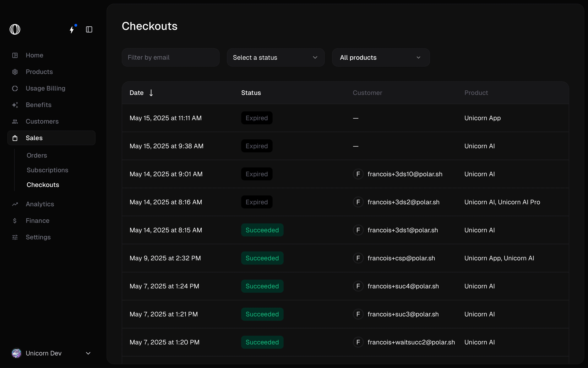Click the Finance dollar sign icon
This screenshot has width=588, height=368.
[15, 221]
